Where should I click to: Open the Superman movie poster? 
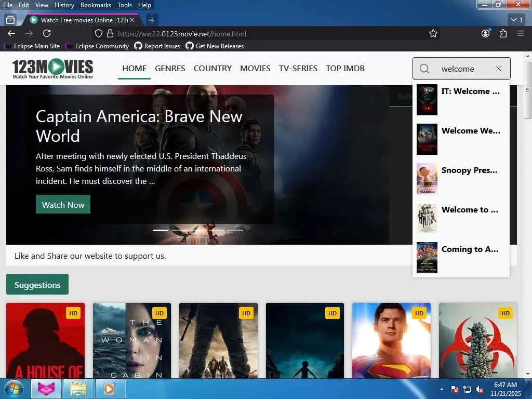click(392, 341)
